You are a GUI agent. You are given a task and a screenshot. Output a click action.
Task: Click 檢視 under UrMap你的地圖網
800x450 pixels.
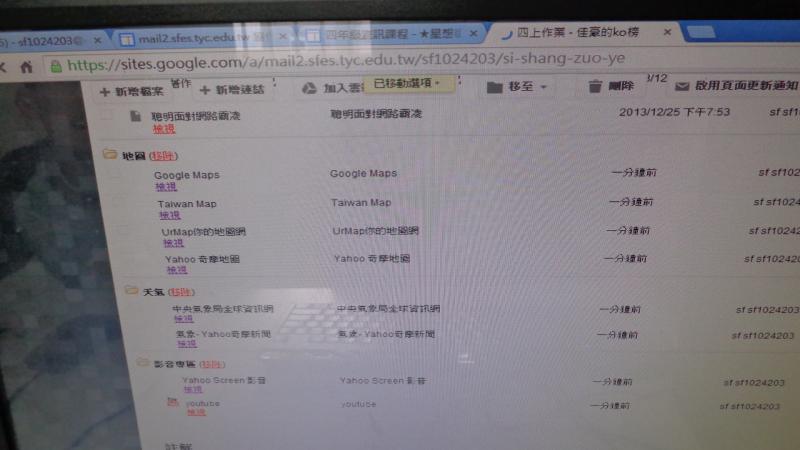173,243
